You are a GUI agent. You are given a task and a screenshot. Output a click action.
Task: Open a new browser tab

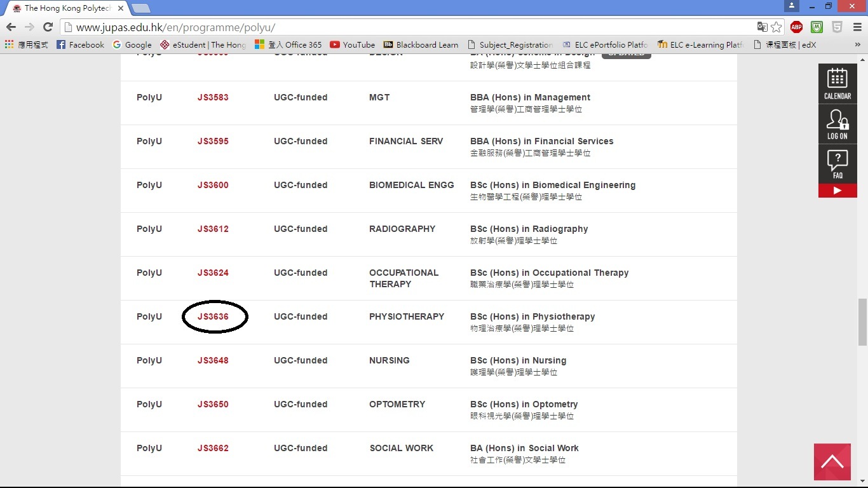140,8
